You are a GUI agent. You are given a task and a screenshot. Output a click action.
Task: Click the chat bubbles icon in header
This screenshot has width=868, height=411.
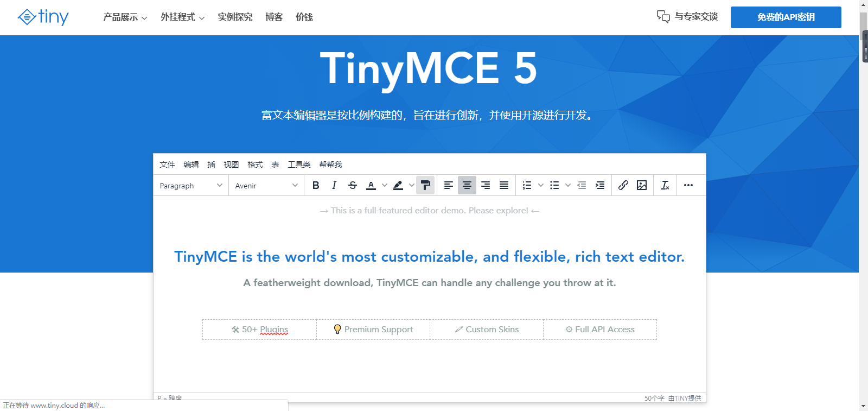point(663,17)
